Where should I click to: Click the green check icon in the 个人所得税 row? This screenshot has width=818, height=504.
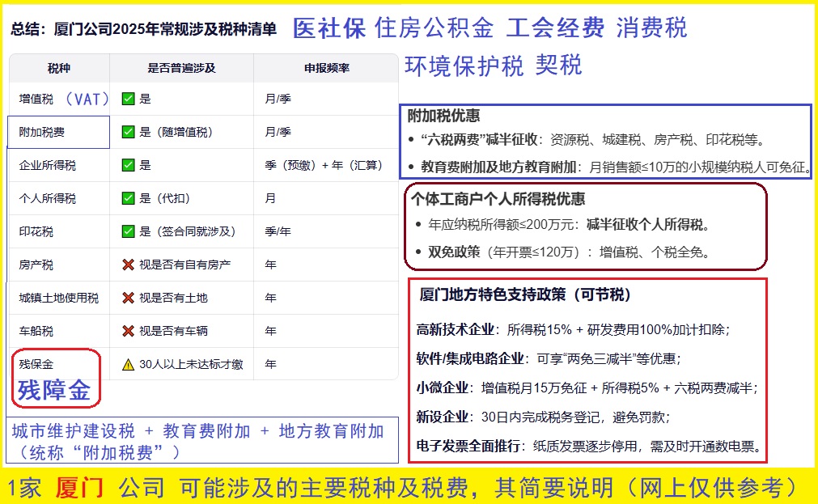(x=128, y=198)
